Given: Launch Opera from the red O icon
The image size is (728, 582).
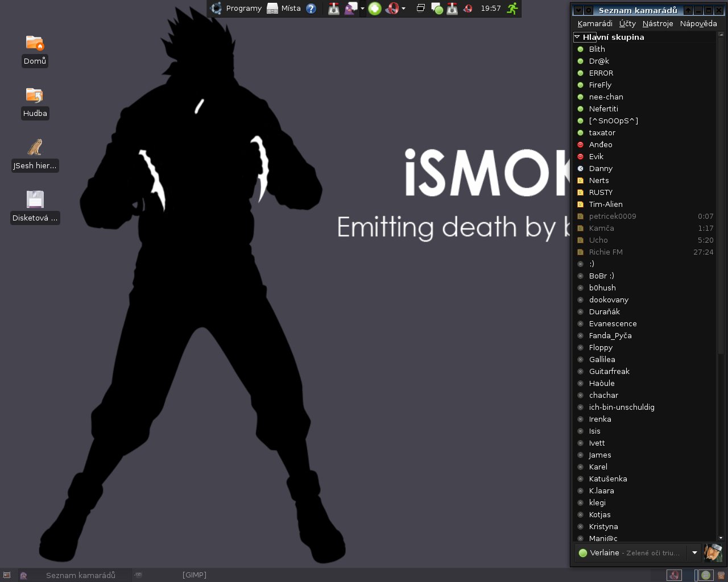Looking at the screenshot, I should click(392, 9).
